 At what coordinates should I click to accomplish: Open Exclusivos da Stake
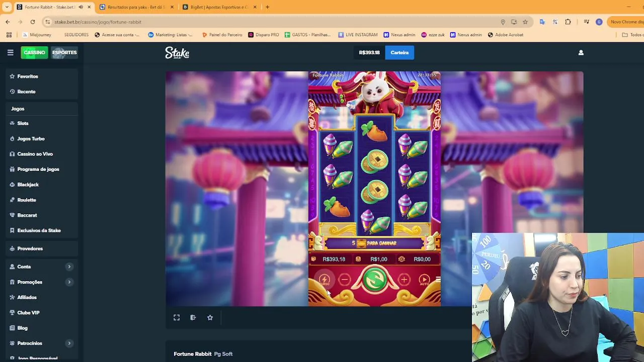click(x=42, y=230)
